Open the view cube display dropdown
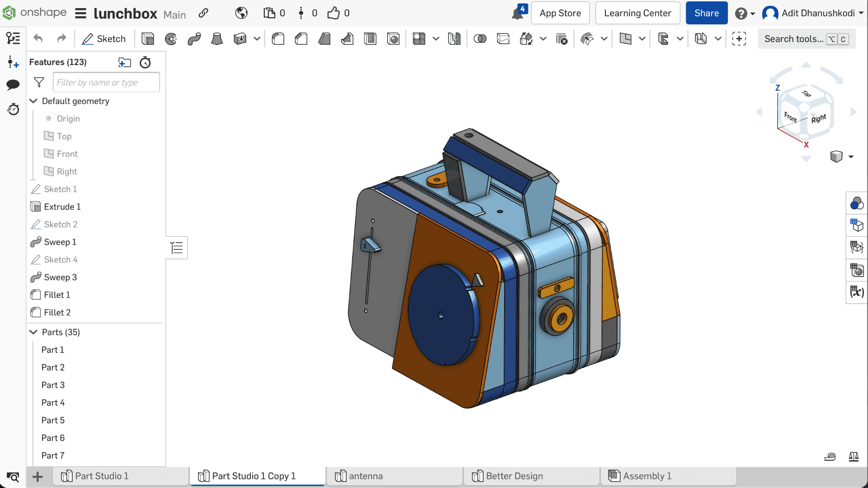The height and width of the screenshot is (488, 868). [851, 157]
